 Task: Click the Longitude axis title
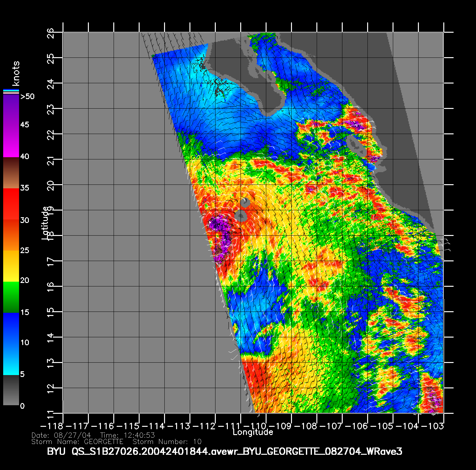point(253,432)
